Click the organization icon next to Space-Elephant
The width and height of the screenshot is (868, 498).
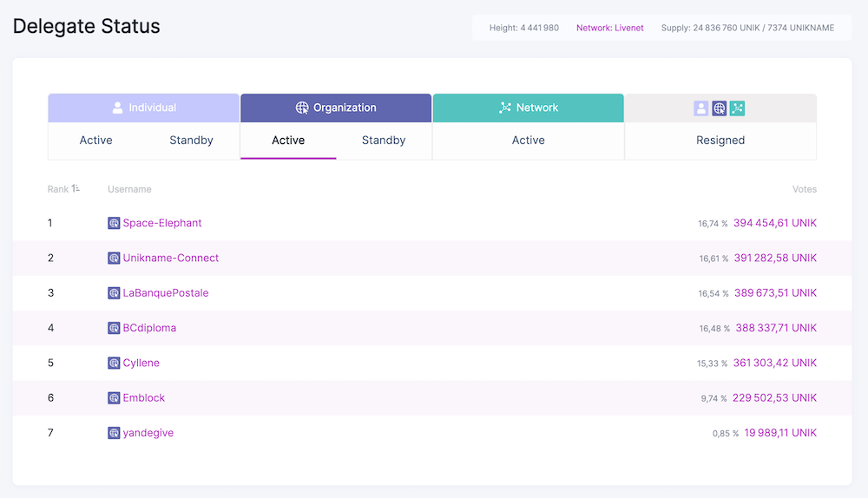114,223
